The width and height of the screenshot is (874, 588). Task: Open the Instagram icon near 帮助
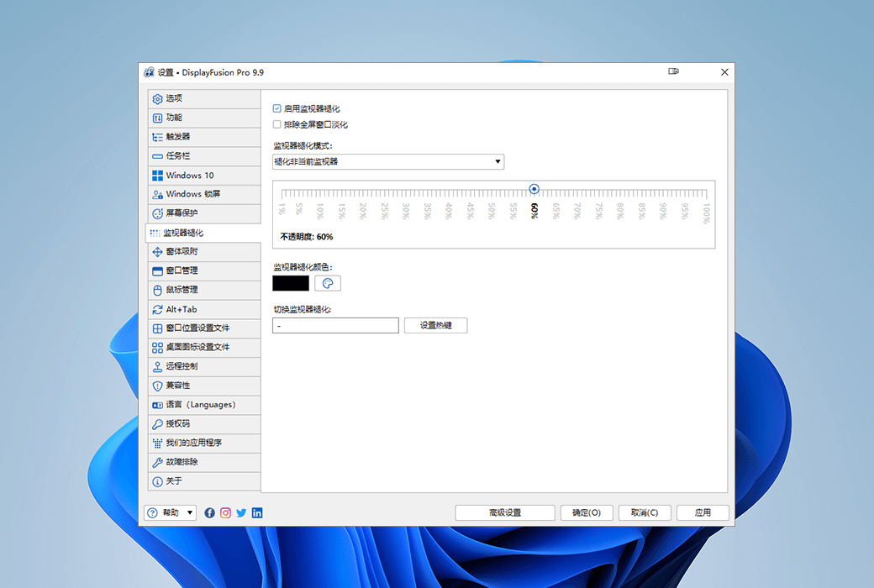(x=225, y=512)
